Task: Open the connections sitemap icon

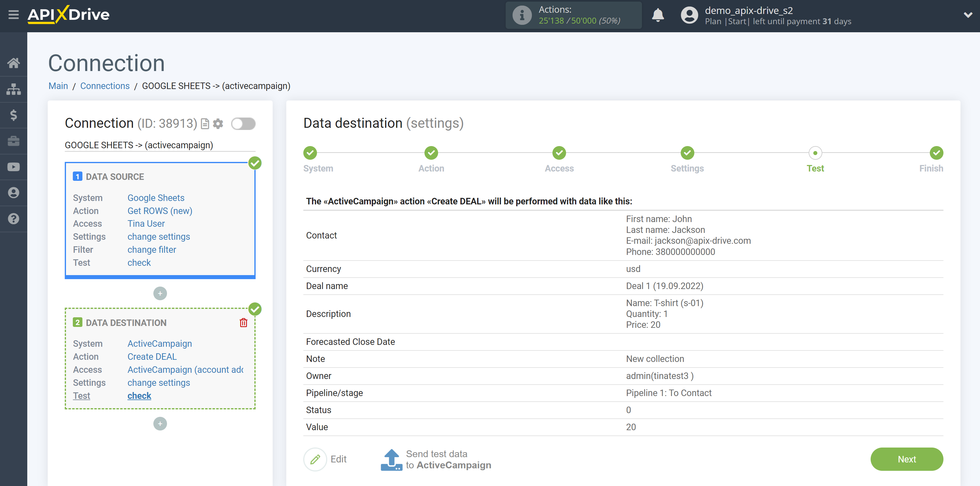Action: pos(13,89)
